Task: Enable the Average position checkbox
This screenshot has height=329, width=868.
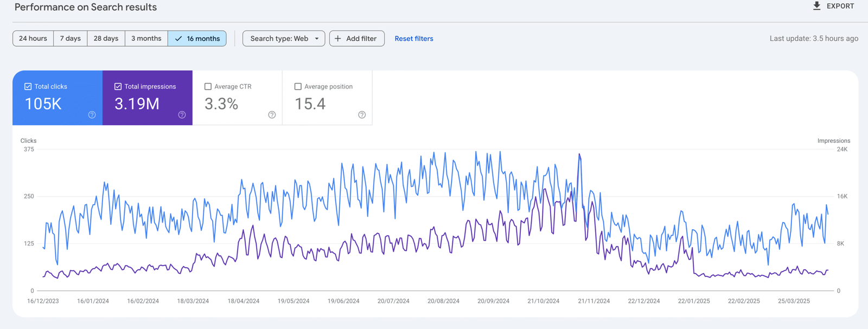Action: point(298,86)
